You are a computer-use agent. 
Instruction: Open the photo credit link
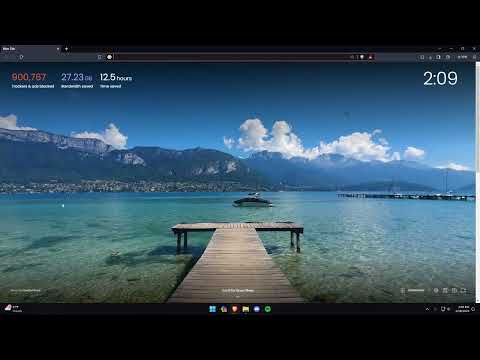25,291
